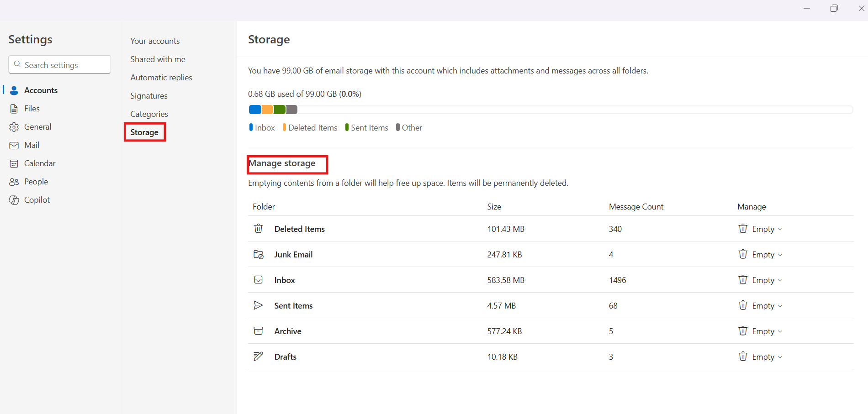Screen dimensions: 868x414
Task: Select the Sent Items paper plane icon
Action: pos(259,305)
